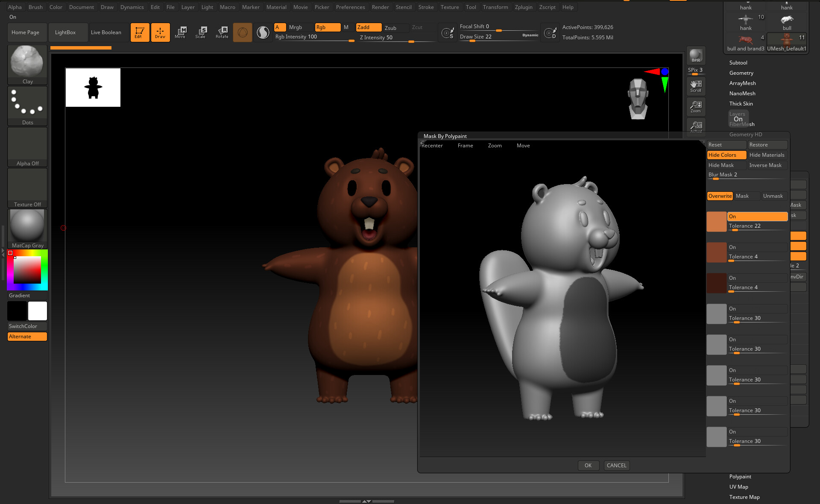Activate the Draw mode icon
Viewport: 820px width, 504px height.
pyautogui.click(x=160, y=32)
